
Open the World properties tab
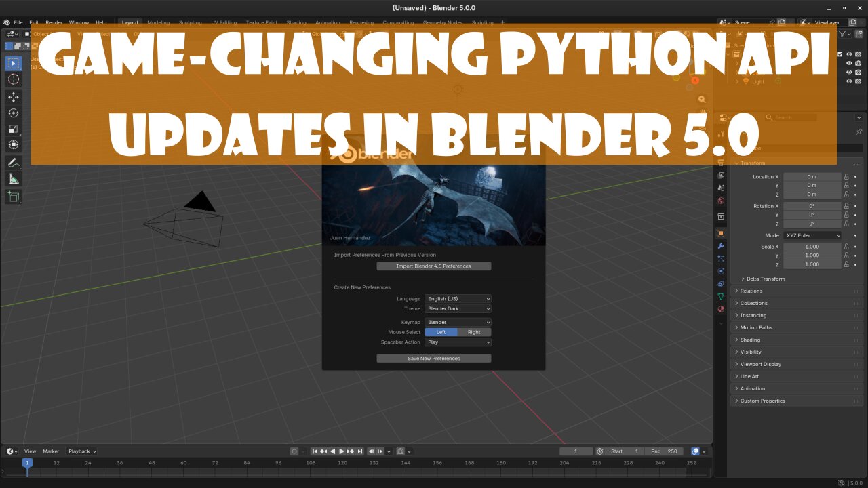coord(721,201)
